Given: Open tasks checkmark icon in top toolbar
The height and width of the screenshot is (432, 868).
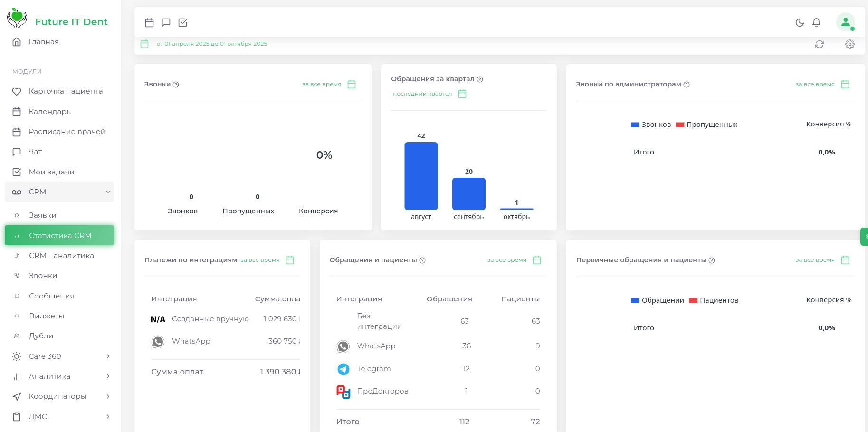Looking at the screenshot, I should click(183, 22).
